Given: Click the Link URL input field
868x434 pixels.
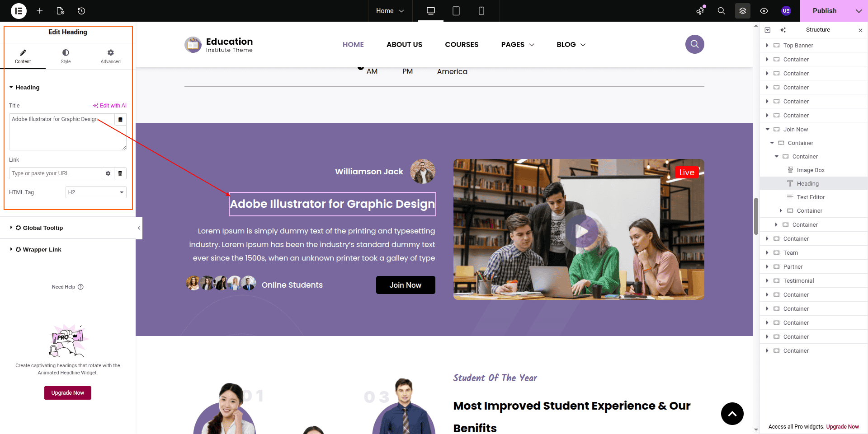Looking at the screenshot, I should pos(55,173).
